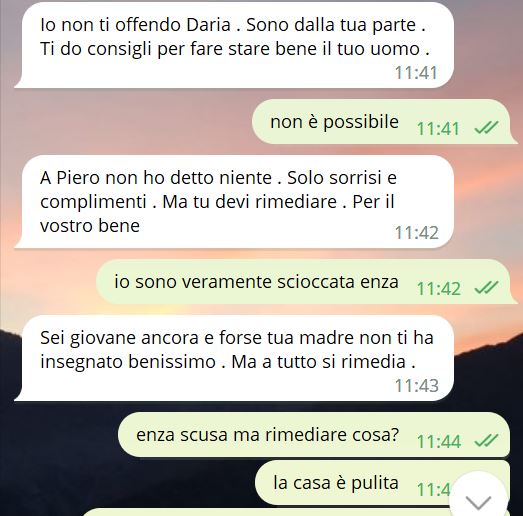
Task: Click the words 'Ma tu devi rimediare'
Action: pos(249,201)
